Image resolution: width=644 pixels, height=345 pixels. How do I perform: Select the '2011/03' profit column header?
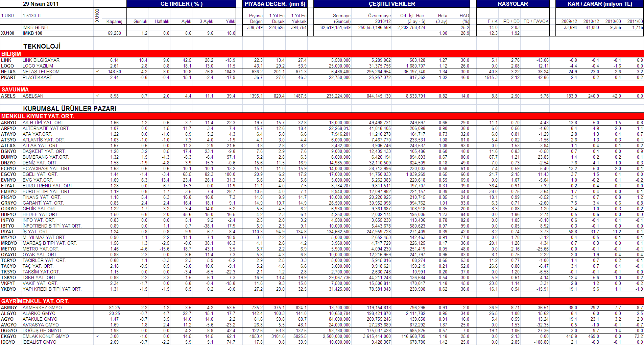pos(635,21)
